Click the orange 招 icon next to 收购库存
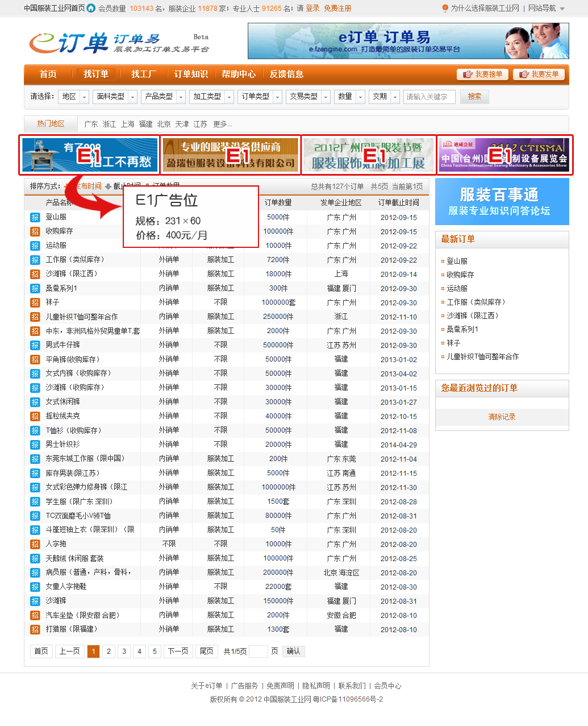 tap(35, 231)
